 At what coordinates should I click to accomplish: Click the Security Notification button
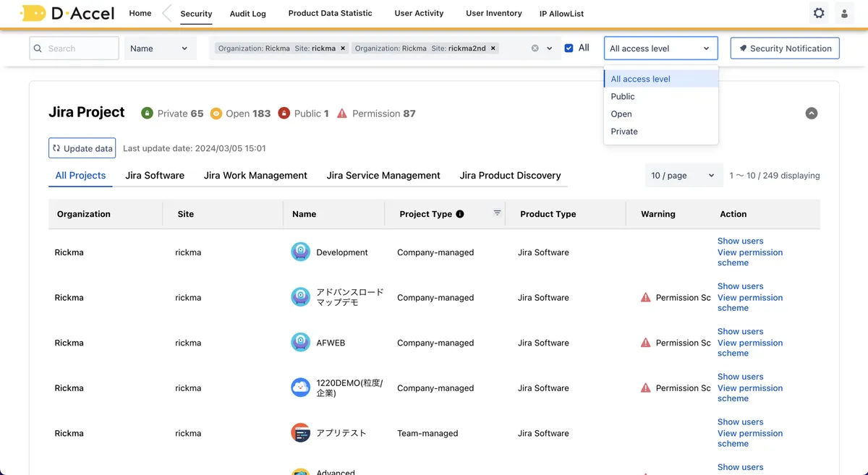point(785,48)
